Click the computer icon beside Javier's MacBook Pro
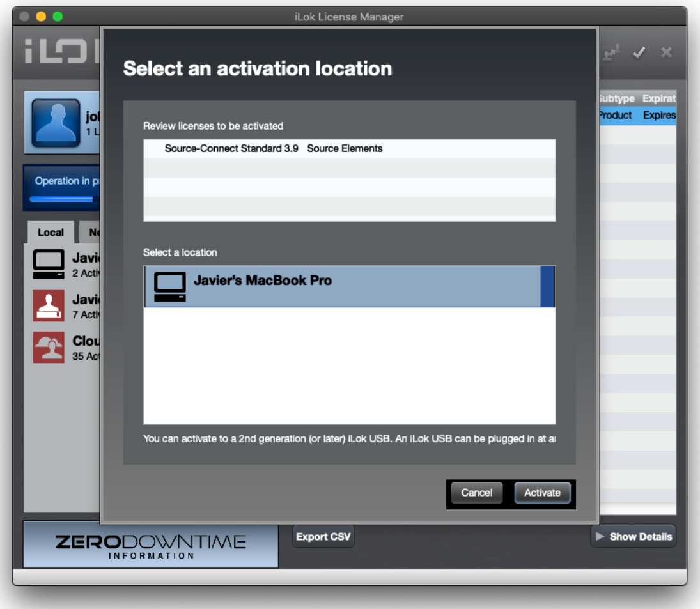The image size is (700, 609). coord(170,287)
